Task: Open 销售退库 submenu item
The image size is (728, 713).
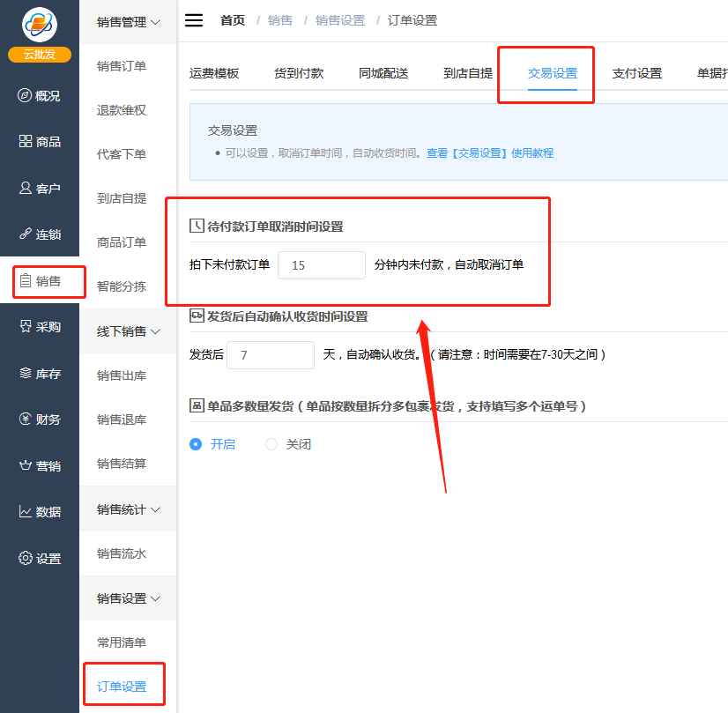Action: coord(122,420)
